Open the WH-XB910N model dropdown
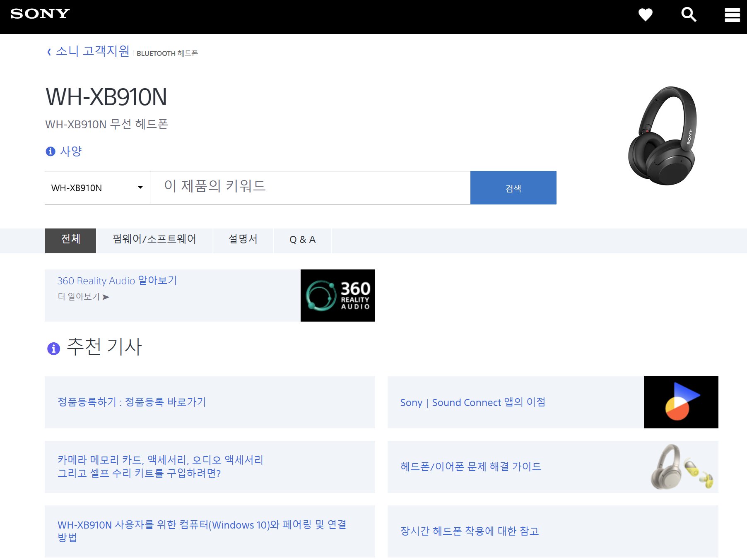The width and height of the screenshot is (747, 560). pos(97,188)
